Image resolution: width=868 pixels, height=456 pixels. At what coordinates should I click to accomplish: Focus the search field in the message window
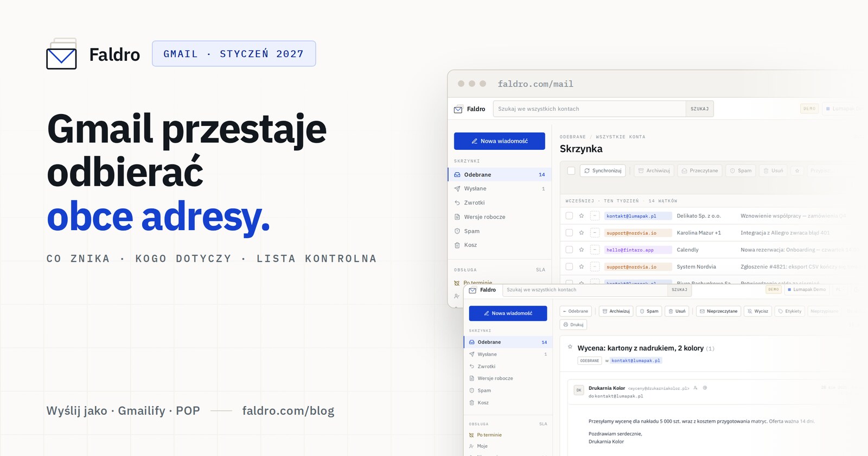pyautogui.click(x=585, y=290)
